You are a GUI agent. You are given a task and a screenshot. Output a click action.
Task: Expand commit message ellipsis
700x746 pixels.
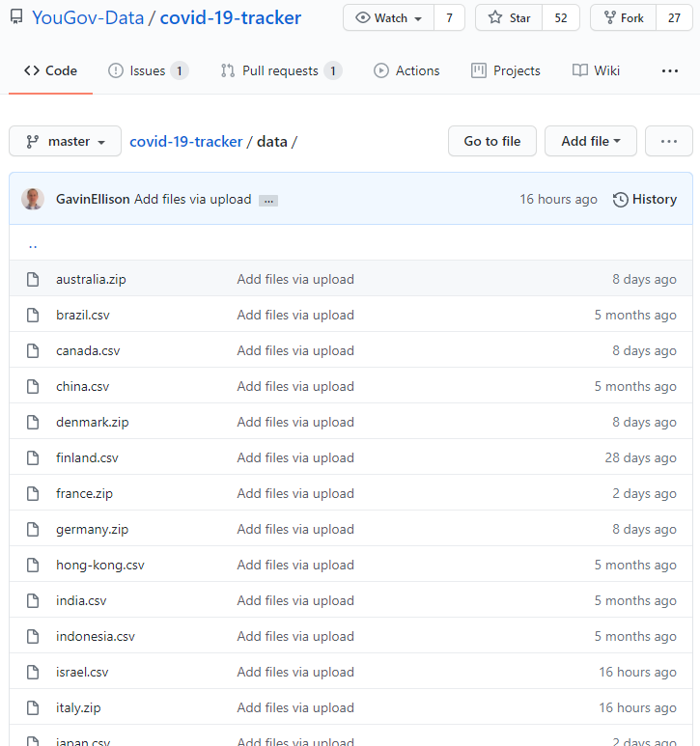pos(268,201)
